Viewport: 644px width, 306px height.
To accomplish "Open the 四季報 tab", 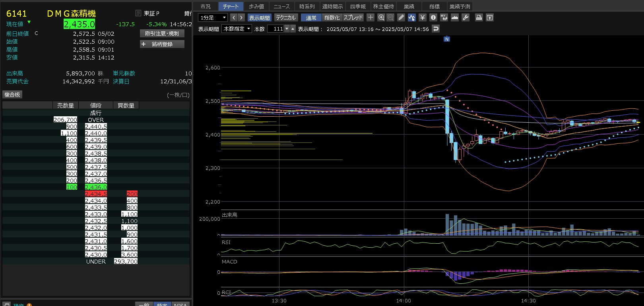I will click(x=358, y=6).
